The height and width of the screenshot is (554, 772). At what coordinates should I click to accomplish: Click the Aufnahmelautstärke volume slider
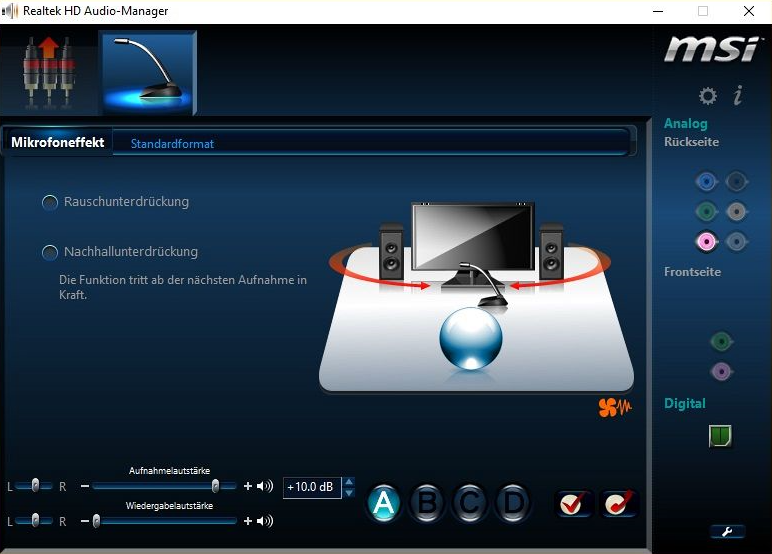[164, 486]
